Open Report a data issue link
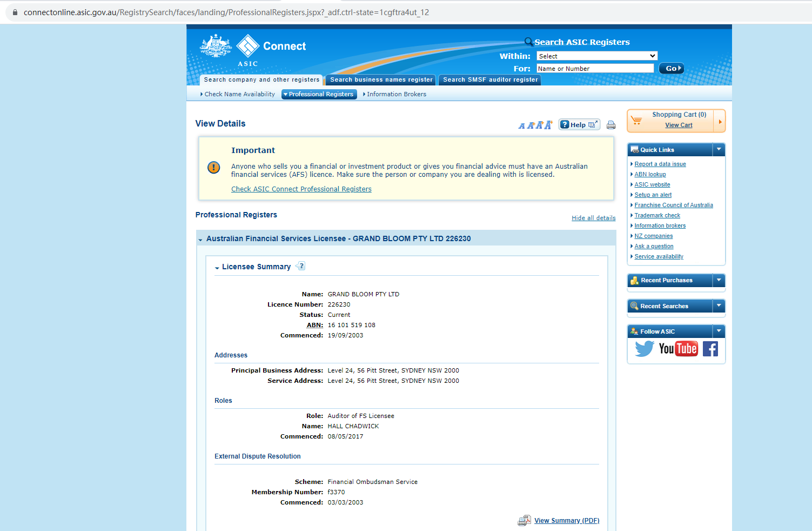Viewport: 812px width, 531px height. point(660,164)
